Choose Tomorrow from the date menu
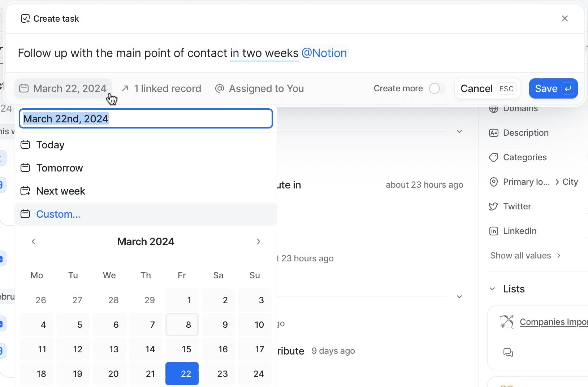This screenshot has height=387, width=588. tap(59, 168)
